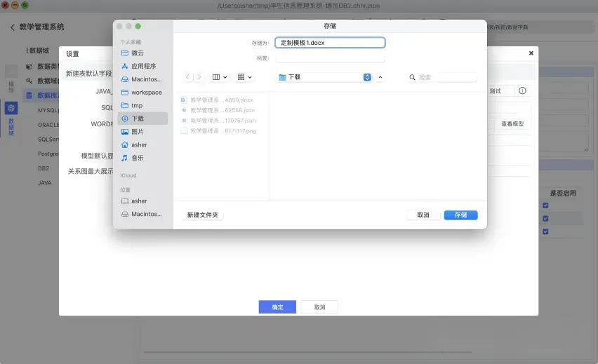Select 新建表默认字段 in settings menu
The image size is (598, 364).
click(88, 74)
